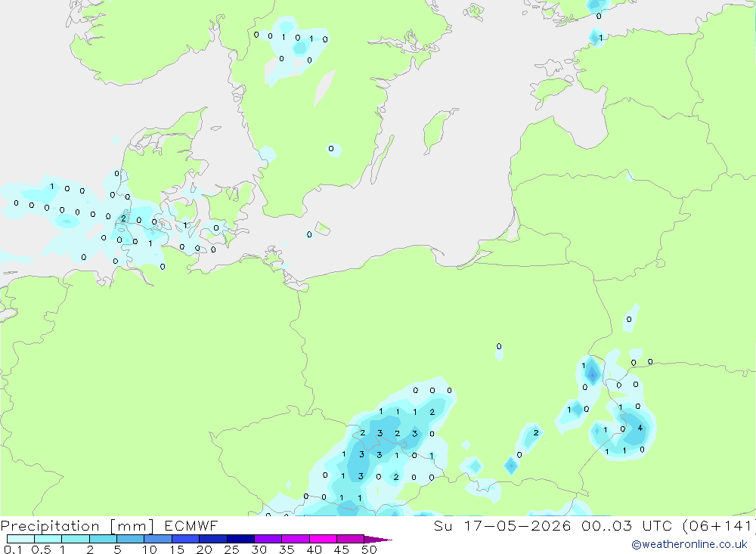
Task: Click the arrow tip past 50 on legend
Action: (x=378, y=540)
